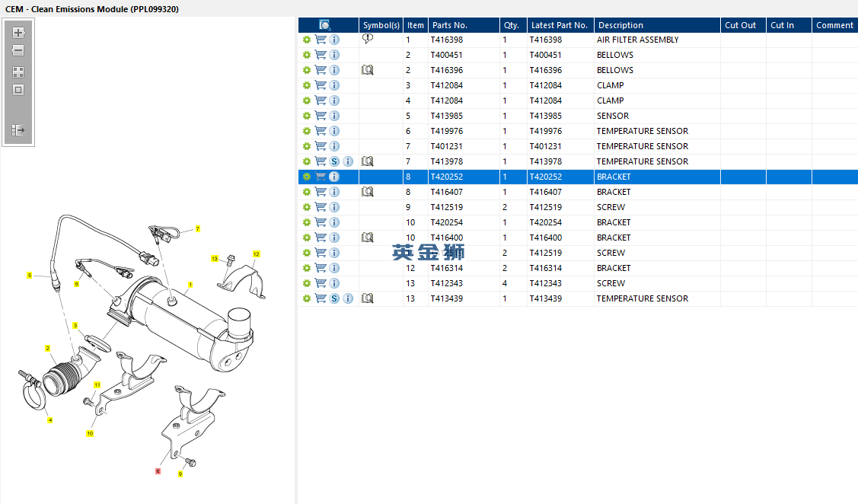858x504 pixels.
Task: Open info for selected BRACKET T420252
Action: 334,177
